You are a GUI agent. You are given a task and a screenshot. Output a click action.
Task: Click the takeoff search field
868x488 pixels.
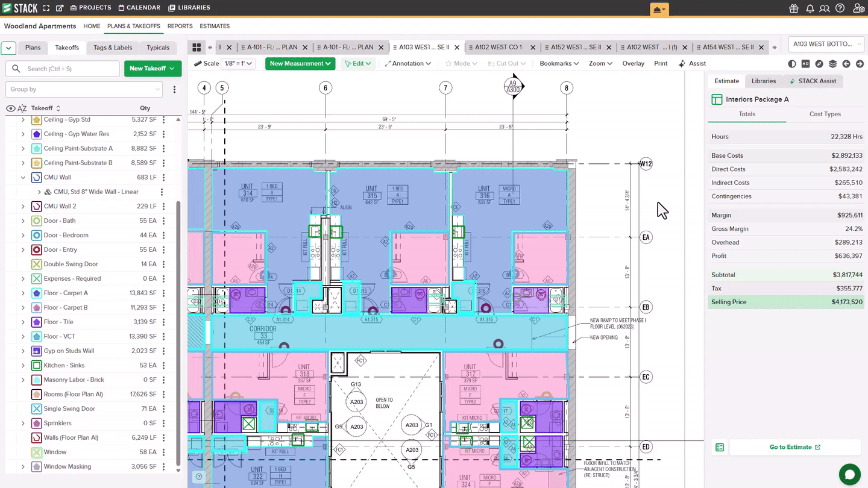(x=63, y=69)
